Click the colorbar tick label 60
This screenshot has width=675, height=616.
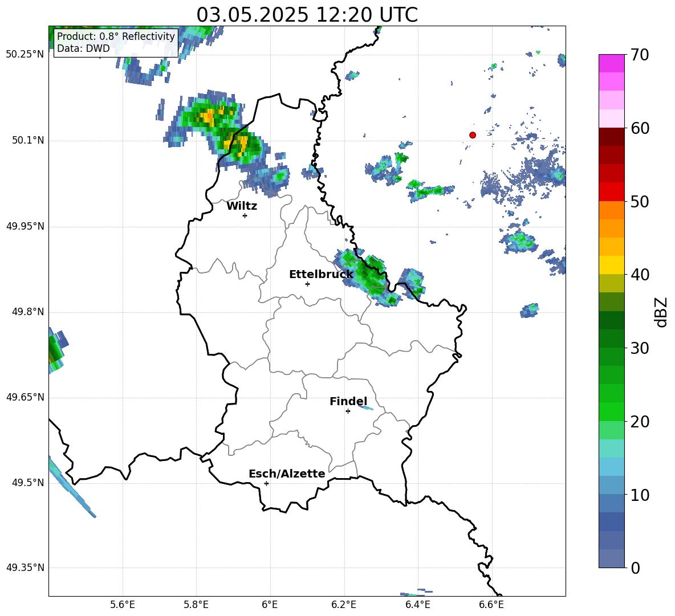pos(640,128)
